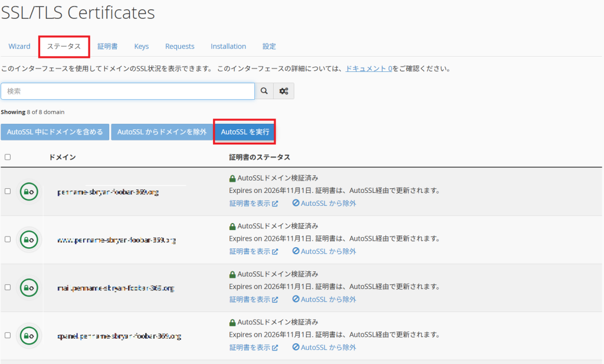This screenshot has height=364, width=604.
Task: Open 証明書を表示 in the first domain row
Action: pyautogui.click(x=254, y=204)
